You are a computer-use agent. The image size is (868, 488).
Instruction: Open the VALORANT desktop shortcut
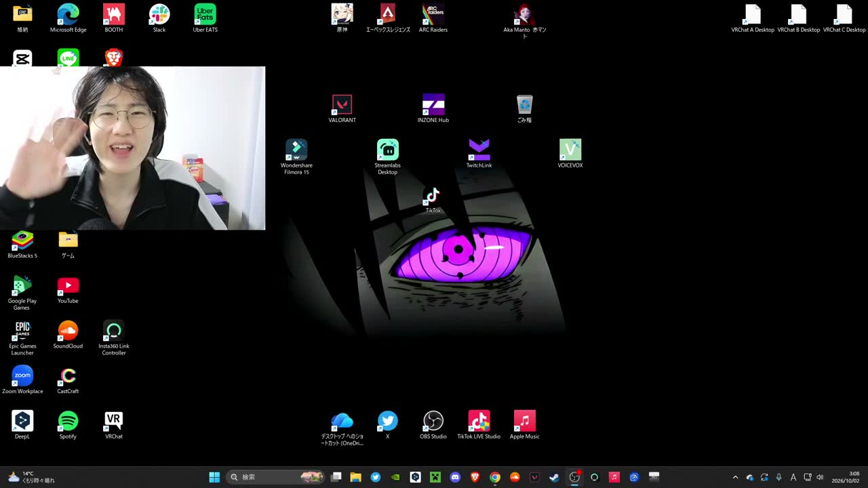coord(342,108)
